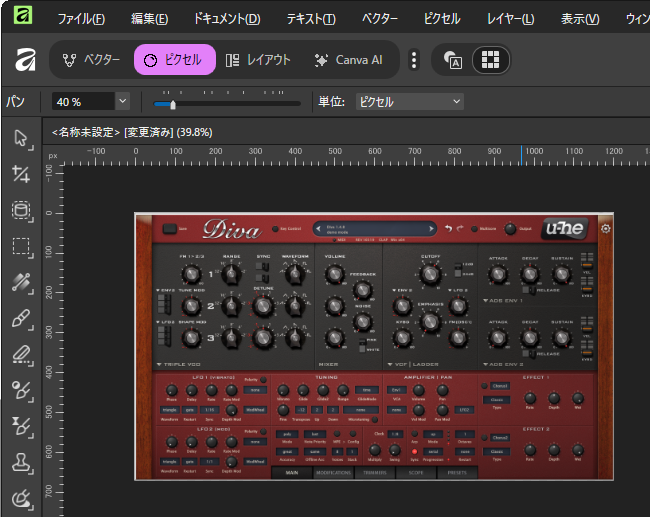Select the Paint Brush tool

point(20,318)
